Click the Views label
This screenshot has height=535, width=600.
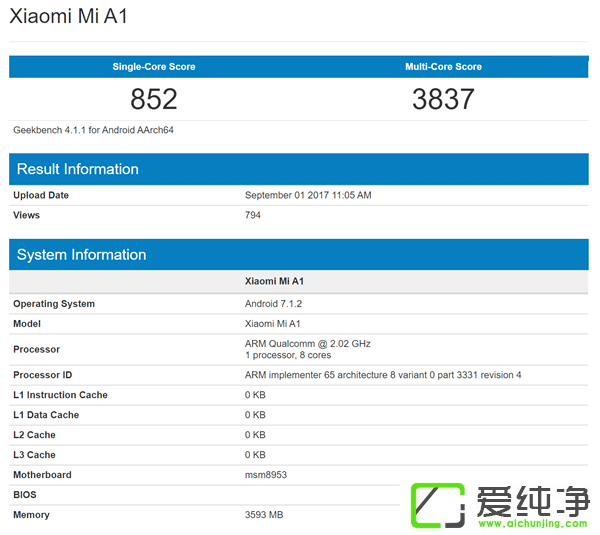[26, 215]
